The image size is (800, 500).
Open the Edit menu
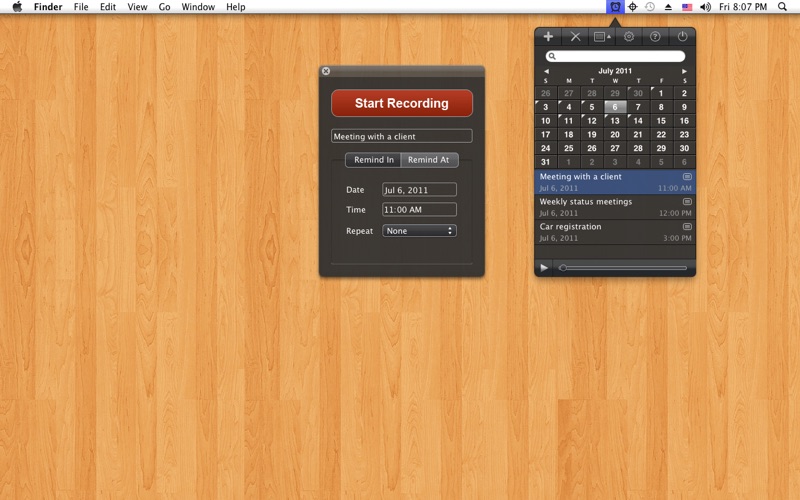108,7
